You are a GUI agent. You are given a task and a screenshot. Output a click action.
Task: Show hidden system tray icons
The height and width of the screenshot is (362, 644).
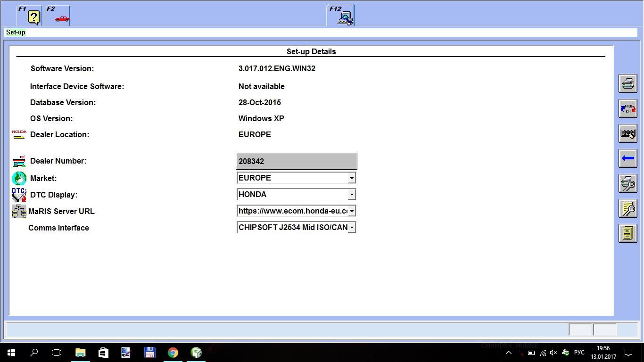coord(509,353)
